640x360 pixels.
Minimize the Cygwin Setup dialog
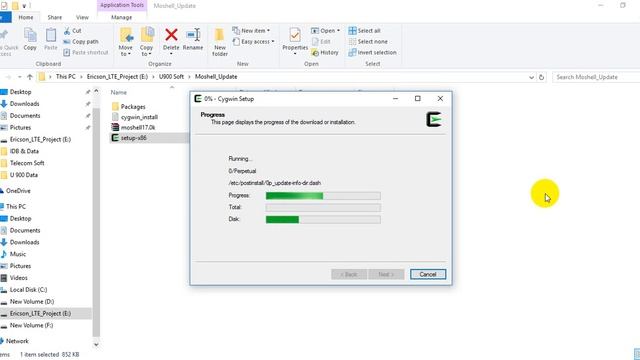[395, 98]
